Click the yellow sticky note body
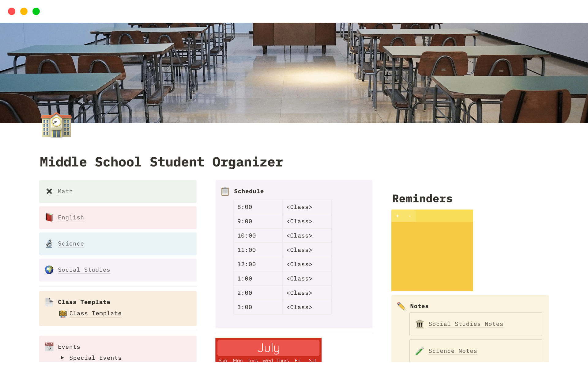This screenshot has width=588, height=368. pyautogui.click(x=432, y=256)
